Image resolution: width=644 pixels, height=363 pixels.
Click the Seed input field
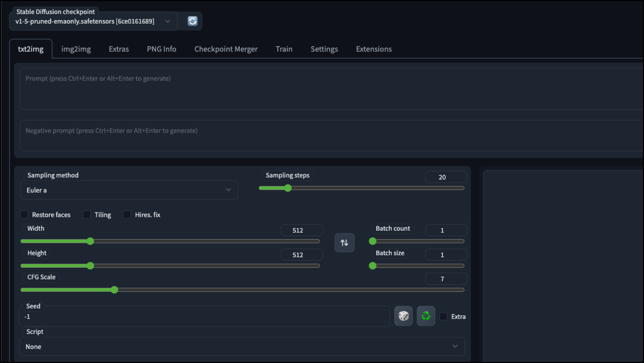pos(204,317)
